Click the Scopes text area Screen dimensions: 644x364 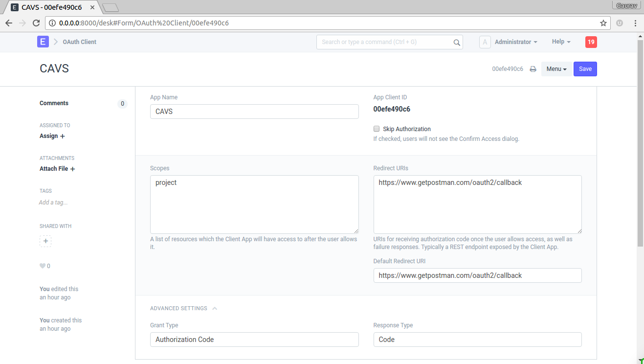(254, 205)
